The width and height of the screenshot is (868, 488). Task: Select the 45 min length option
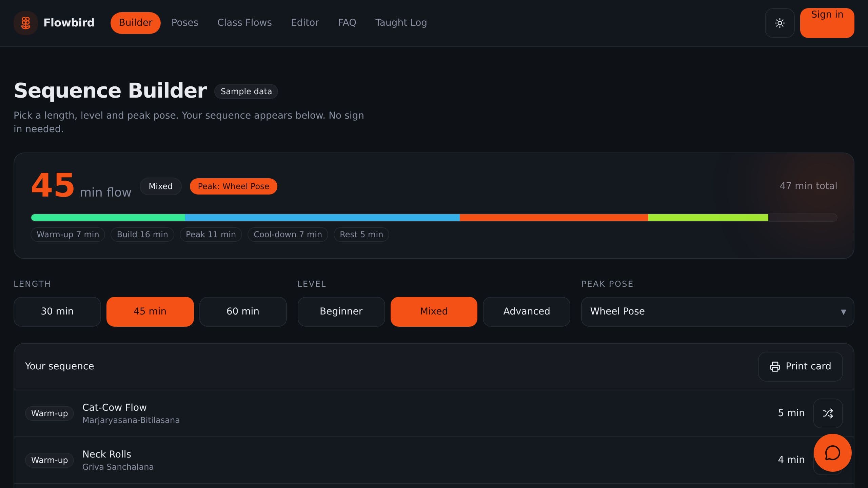(x=150, y=311)
